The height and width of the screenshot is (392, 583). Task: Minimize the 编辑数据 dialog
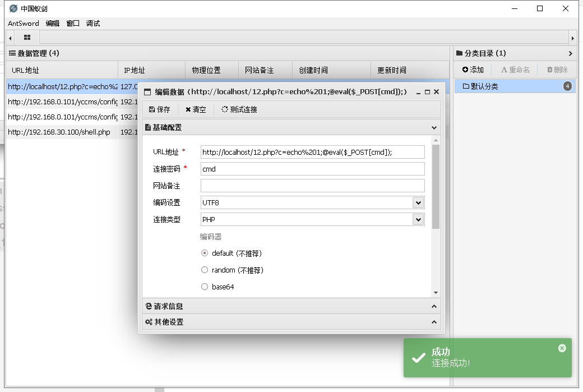(418, 92)
